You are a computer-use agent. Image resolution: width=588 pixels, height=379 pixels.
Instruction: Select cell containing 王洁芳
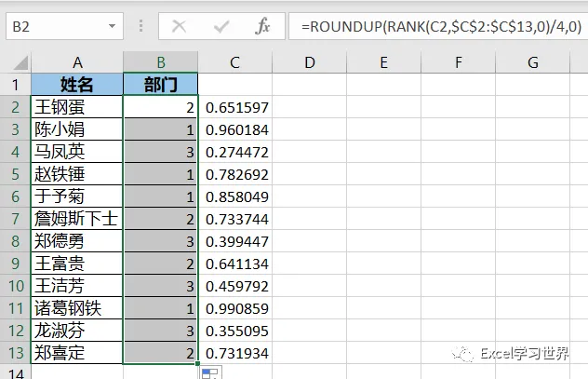tap(77, 286)
